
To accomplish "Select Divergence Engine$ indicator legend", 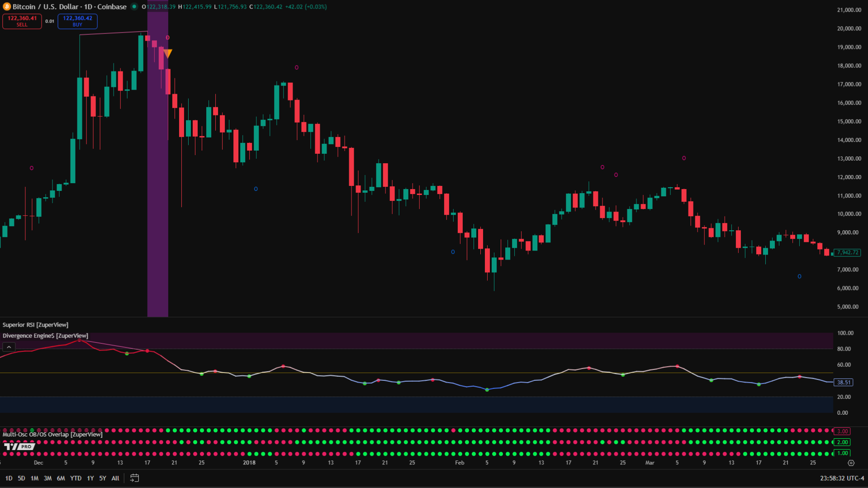I will point(45,336).
